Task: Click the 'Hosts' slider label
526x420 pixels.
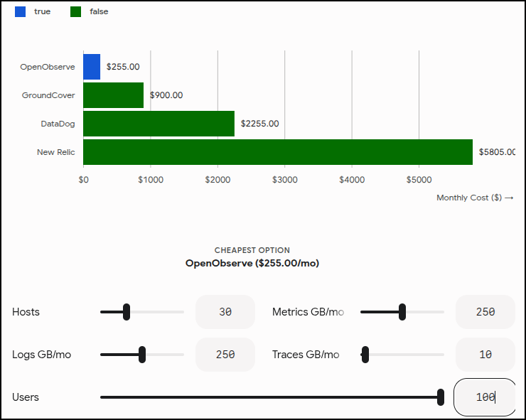Action: 26,312
